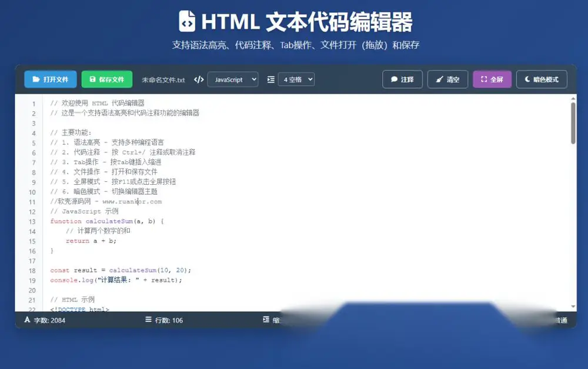Click the scrollbar up arrow
588x369 pixels.
pyautogui.click(x=573, y=99)
